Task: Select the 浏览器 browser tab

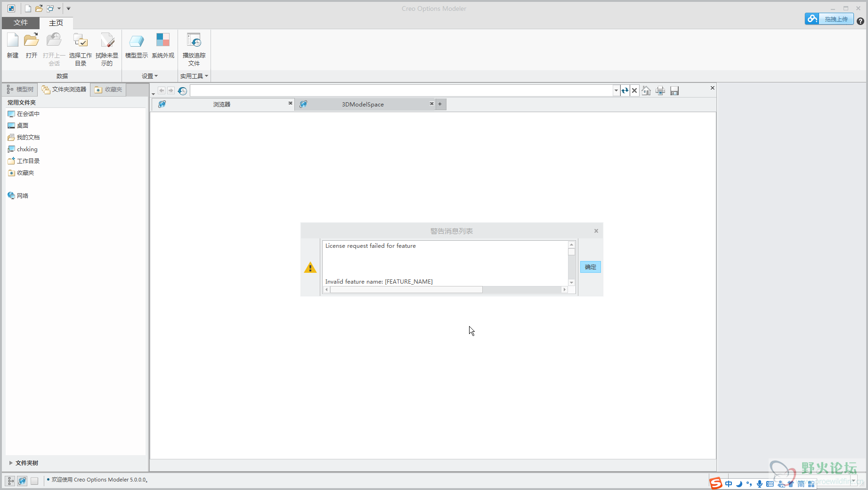Action: 221,105
